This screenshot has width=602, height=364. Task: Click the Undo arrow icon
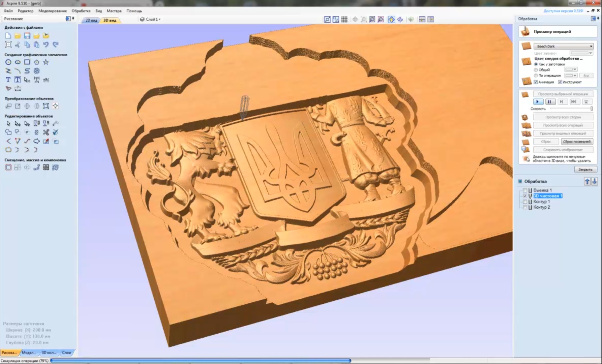tap(46, 44)
